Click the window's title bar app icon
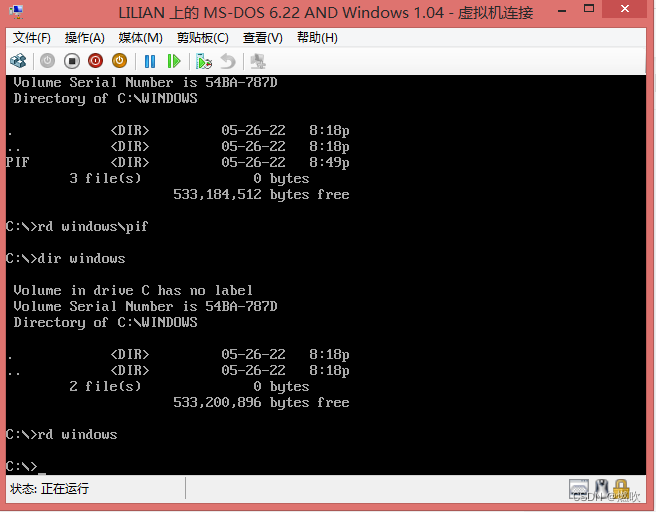This screenshot has width=656, height=512. [16, 12]
